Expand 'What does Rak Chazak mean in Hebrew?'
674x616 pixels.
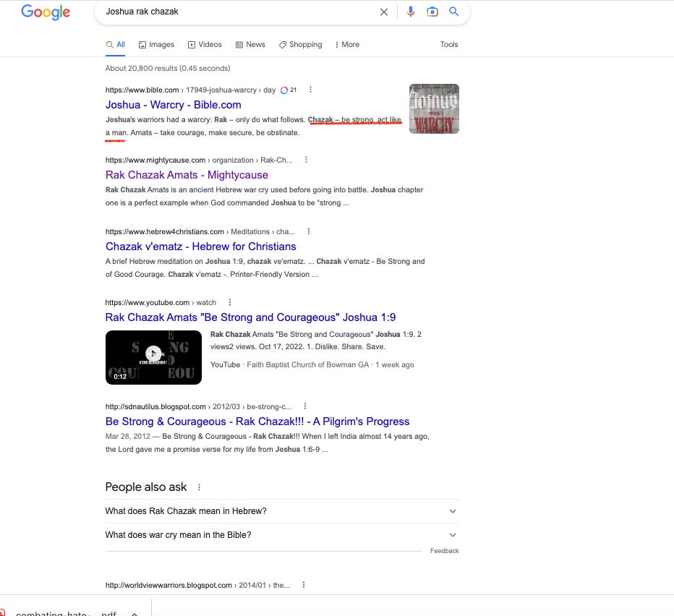click(x=282, y=511)
